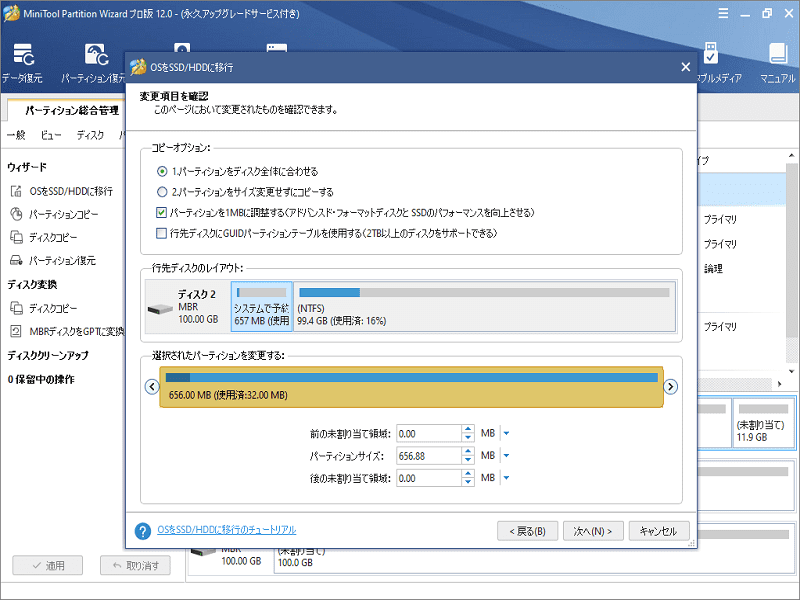Switch to the パーティション総合管理 tab
The height and width of the screenshot is (600, 800).
(x=71, y=110)
